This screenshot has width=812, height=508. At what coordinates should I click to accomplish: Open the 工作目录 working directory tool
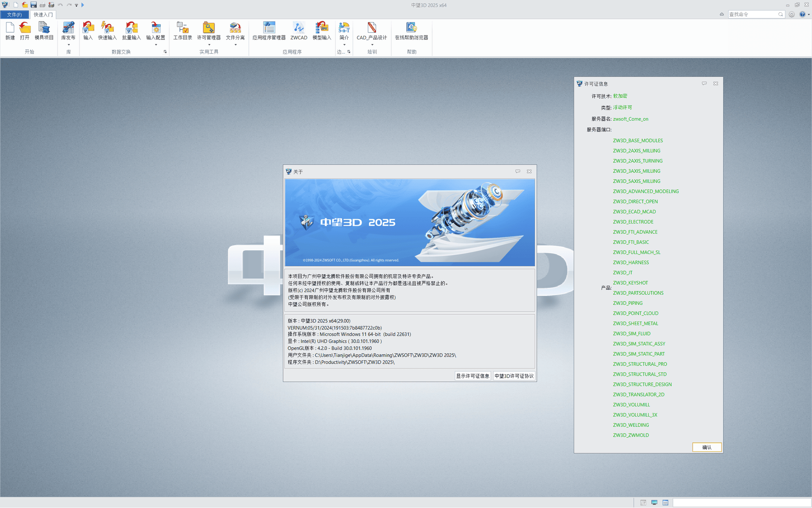coord(183,28)
